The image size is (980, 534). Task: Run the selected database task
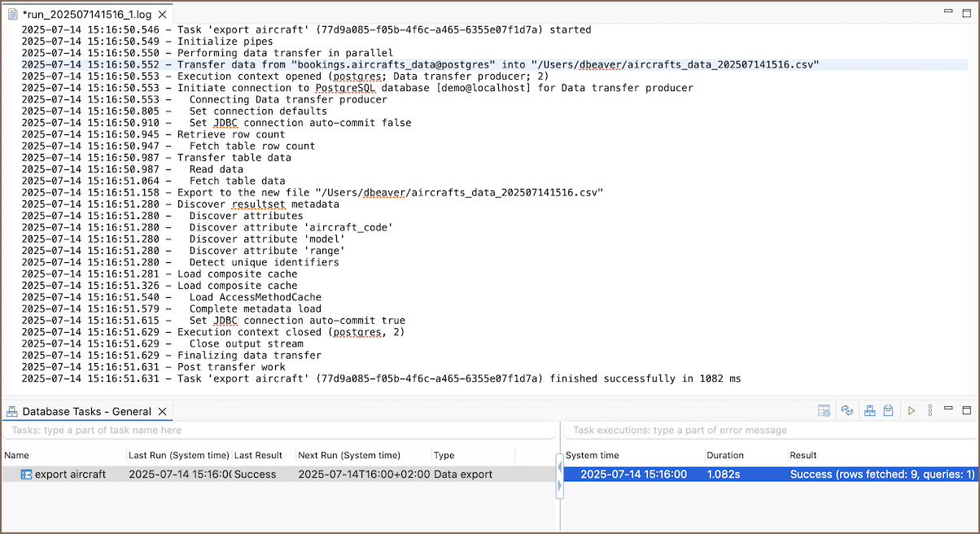[x=912, y=411]
